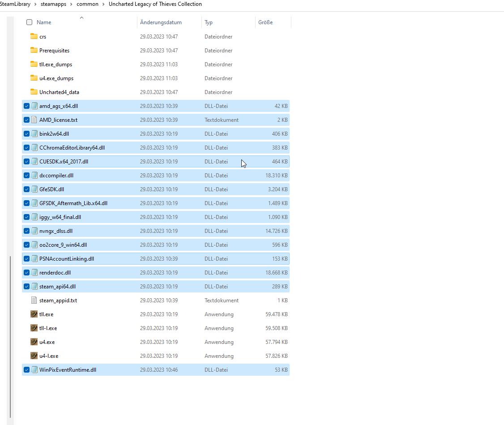Open the crs folder icon
The height and width of the screenshot is (425, 504).
point(34,36)
